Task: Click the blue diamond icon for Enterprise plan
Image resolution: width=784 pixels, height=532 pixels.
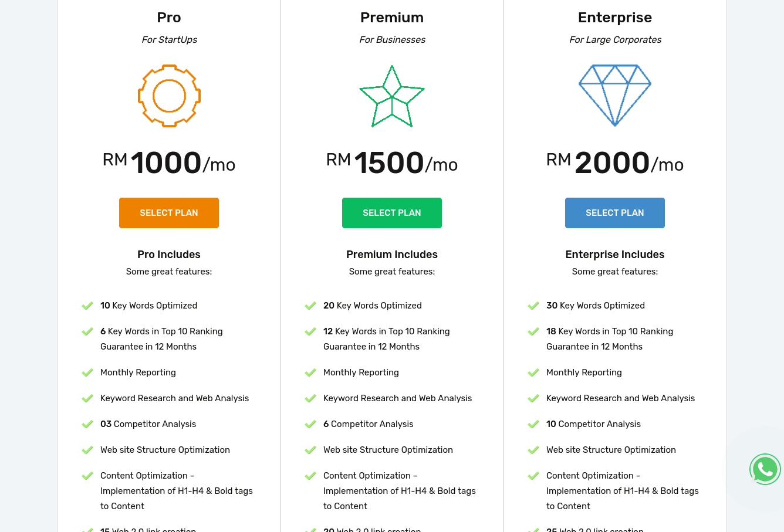Action: (615, 96)
